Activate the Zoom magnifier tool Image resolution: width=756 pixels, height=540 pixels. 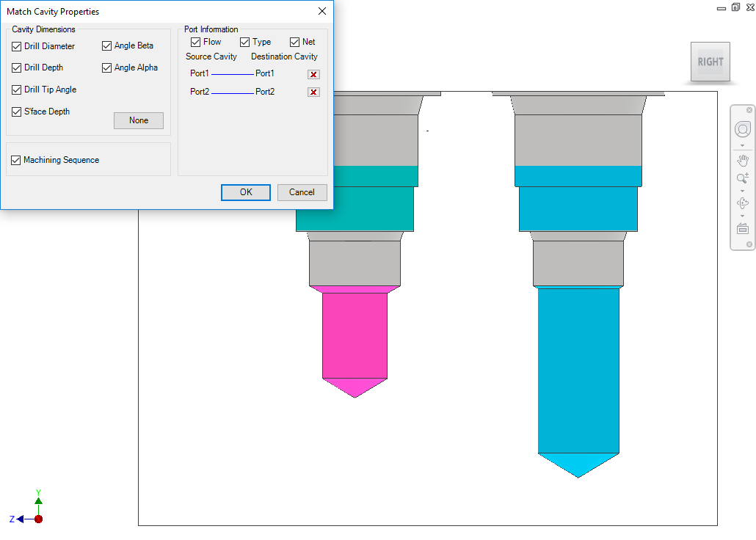742,178
